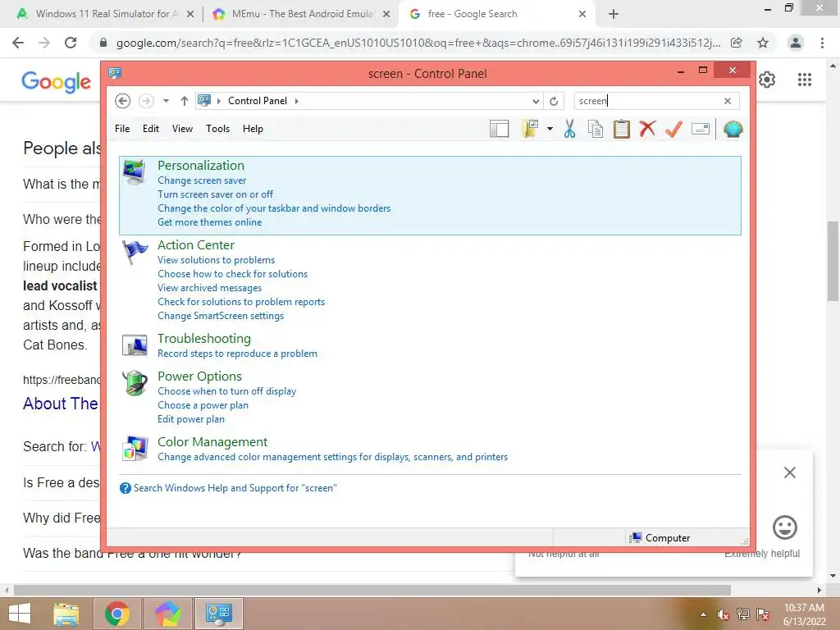This screenshot has width=840, height=630.
Task: Click the muted volume tray icon
Action: tap(724, 614)
